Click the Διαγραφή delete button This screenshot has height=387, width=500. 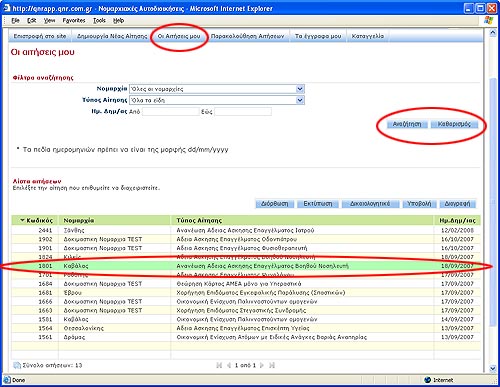click(457, 204)
